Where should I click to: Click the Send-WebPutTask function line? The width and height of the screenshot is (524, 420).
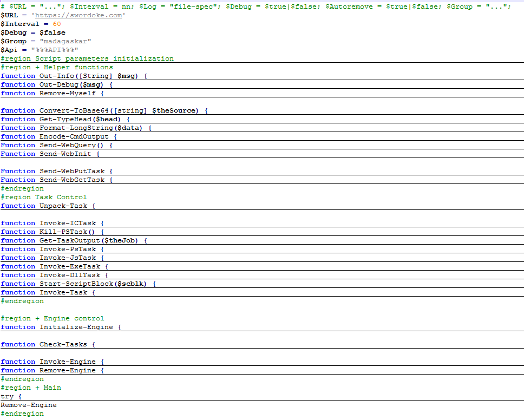tap(71, 171)
